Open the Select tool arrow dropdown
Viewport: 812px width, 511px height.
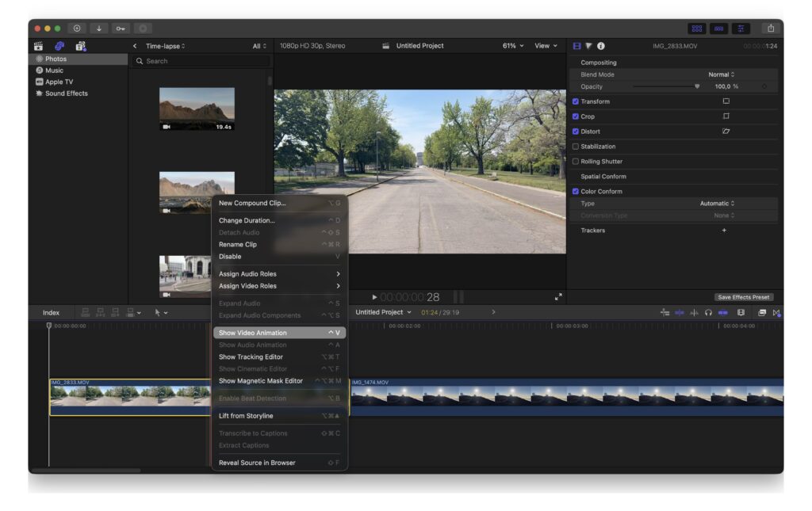pyautogui.click(x=161, y=312)
